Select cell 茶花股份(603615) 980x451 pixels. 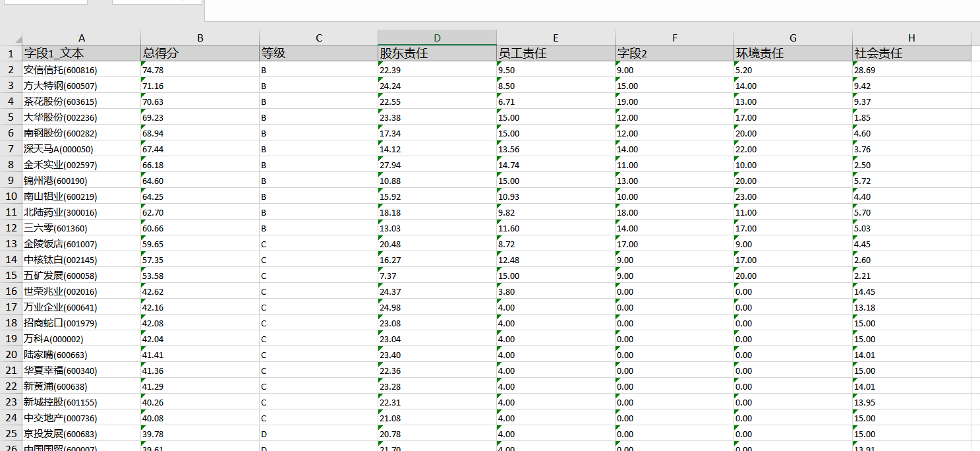82,101
